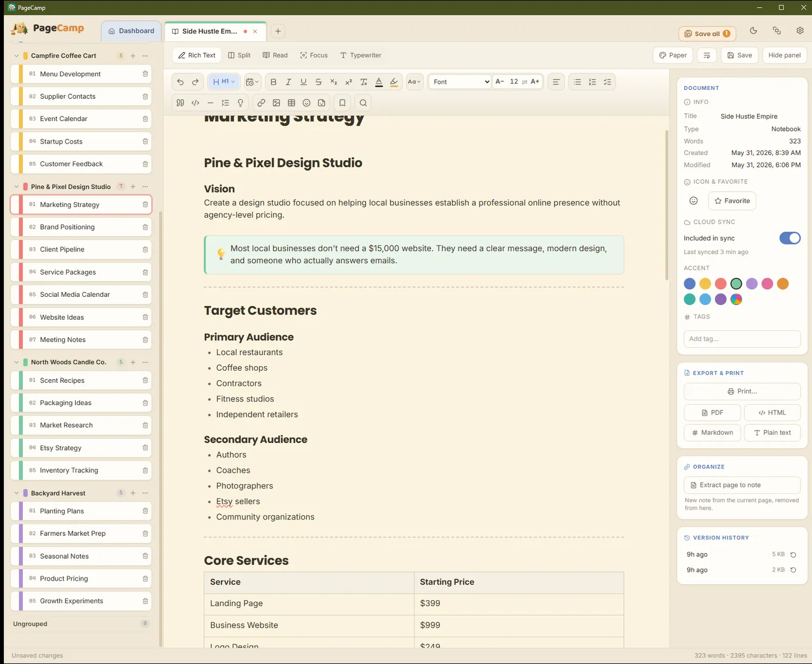Open the emoji picker in toolbar
Image resolution: width=812 pixels, height=664 pixels.
tap(306, 103)
